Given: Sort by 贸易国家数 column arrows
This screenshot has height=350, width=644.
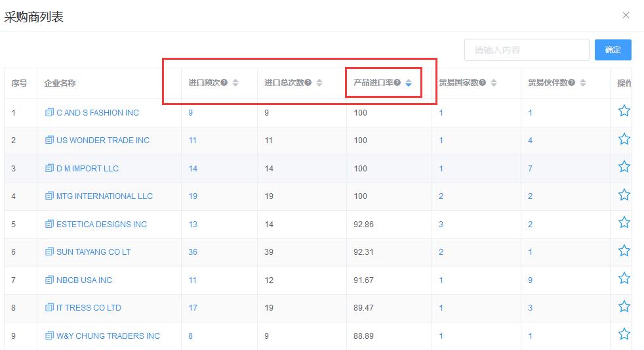Looking at the screenshot, I should click(x=494, y=83).
